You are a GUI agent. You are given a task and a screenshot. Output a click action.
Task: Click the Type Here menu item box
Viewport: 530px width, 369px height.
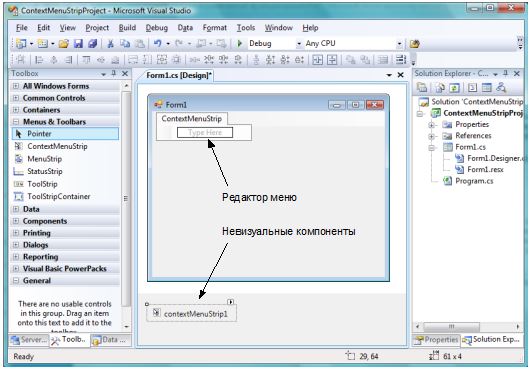tap(205, 132)
